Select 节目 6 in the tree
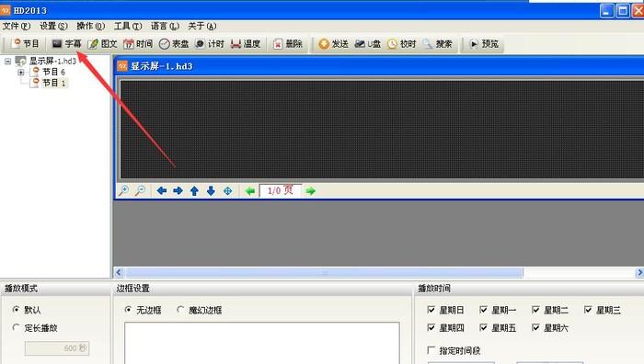This screenshot has height=364, width=644. pos(53,72)
